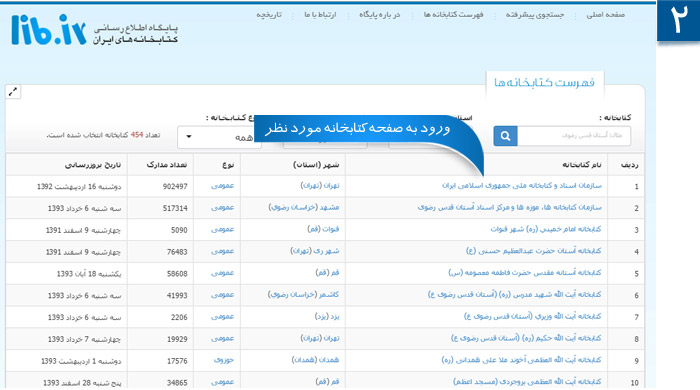700x390 pixels.
Task: Click the تعداد مدارک column header
Action: pyautogui.click(x=167, y=165)
